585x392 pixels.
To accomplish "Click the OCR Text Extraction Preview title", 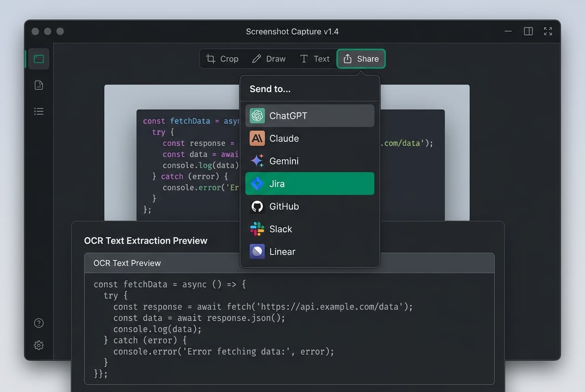I will coord(145,240).
